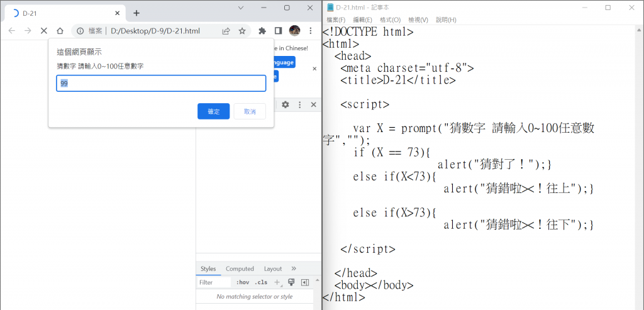This screenshot has height=310, width=644.
Task: Click the Chrome home icon
Action: tap(60, 31)
